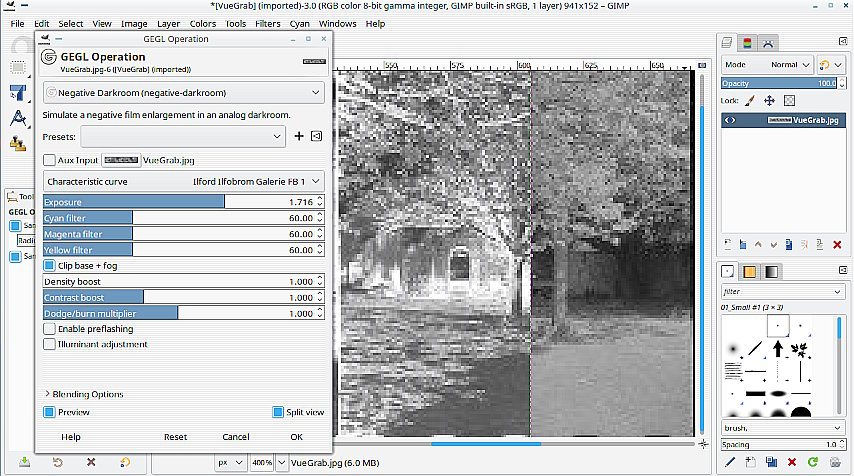Click the Reset button
This screenshot has height=476, width=854.
pos(175,437)
